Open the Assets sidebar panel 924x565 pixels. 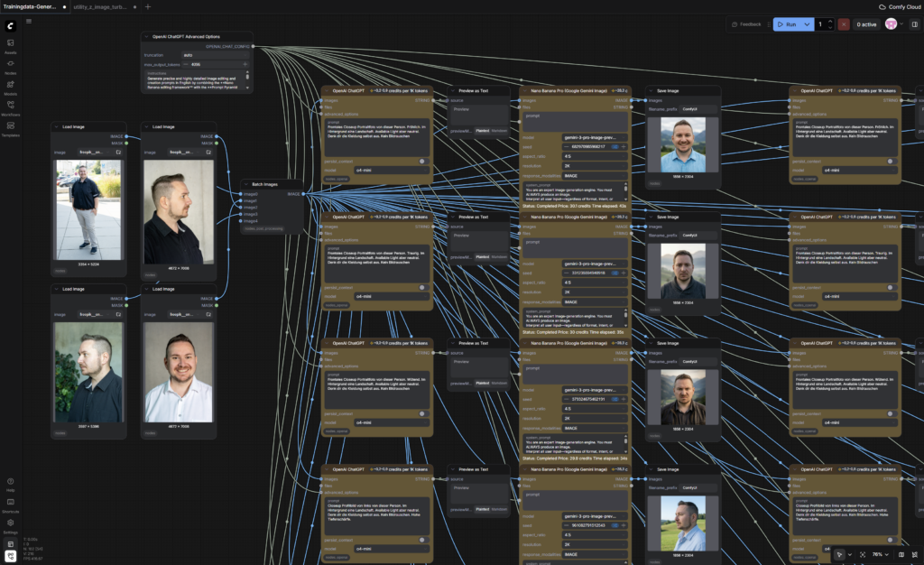(x=11, y=45)
